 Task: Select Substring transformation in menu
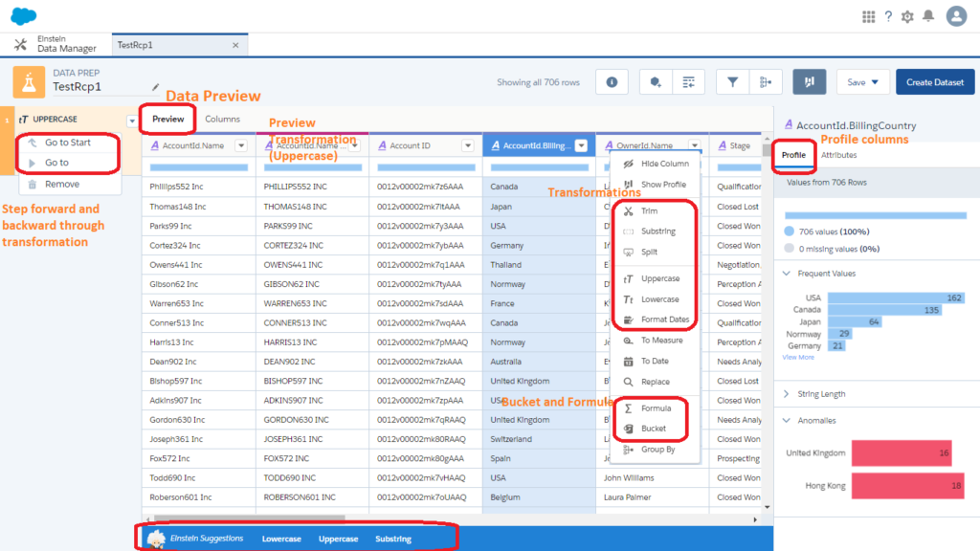pos(656,231)
